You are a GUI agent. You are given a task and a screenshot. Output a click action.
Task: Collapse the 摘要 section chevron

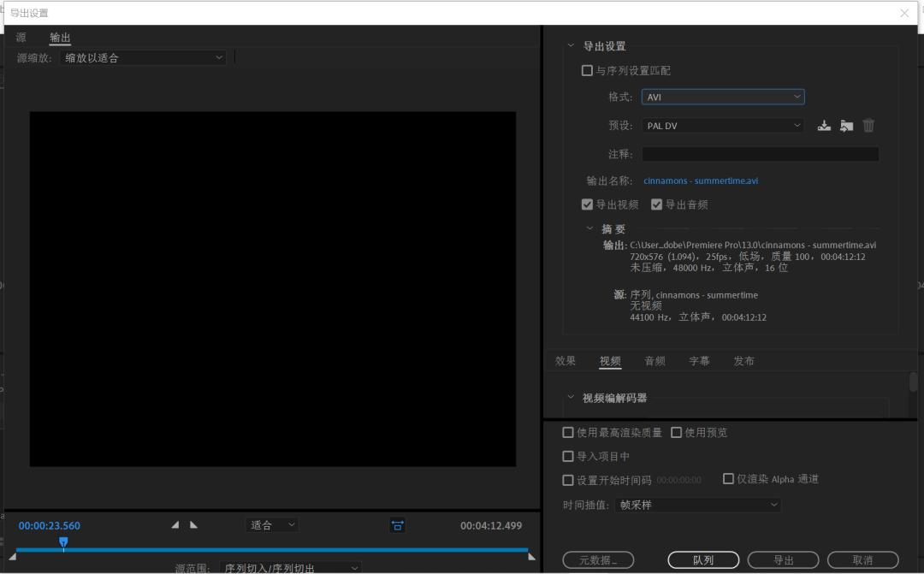coord(591,229)
